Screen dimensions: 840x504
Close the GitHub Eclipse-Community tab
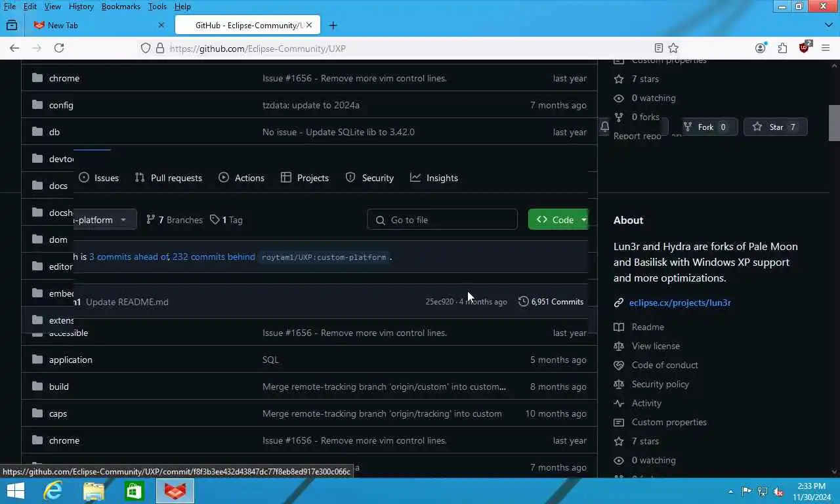pos(310,25)
